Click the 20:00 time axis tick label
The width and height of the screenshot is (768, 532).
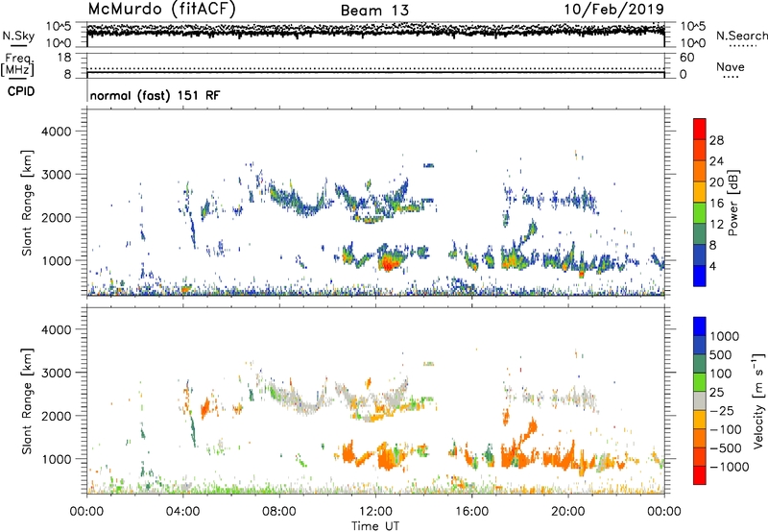click(x=568, y=512)
